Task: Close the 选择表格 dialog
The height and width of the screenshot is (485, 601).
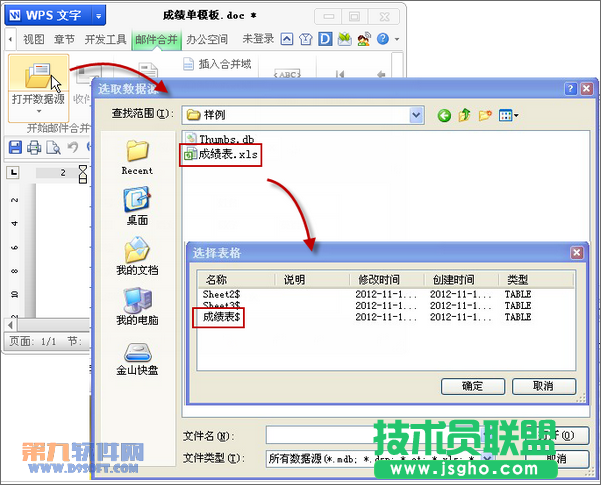Action: (577, 253)
